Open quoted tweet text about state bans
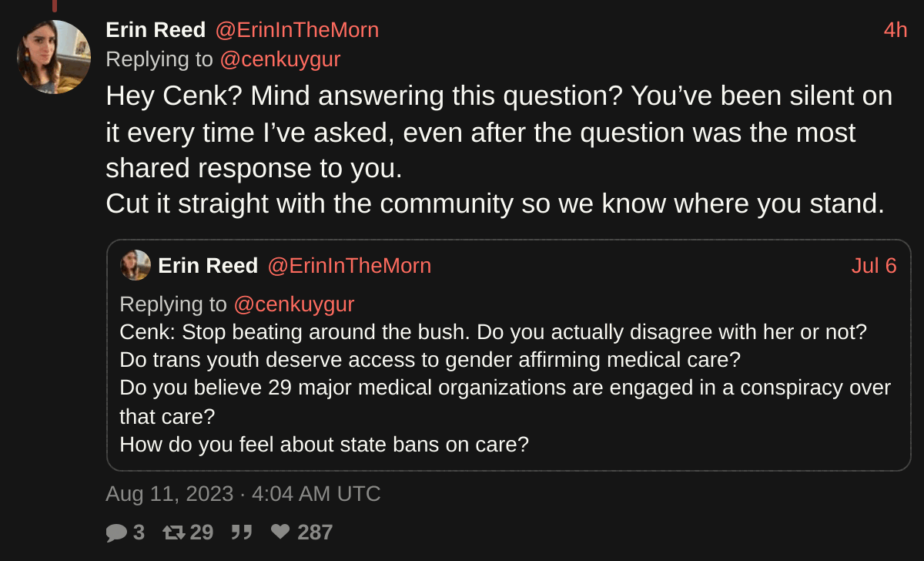Image resolution: width=924 pixels, height=561 pixels. tap(324, 445)
